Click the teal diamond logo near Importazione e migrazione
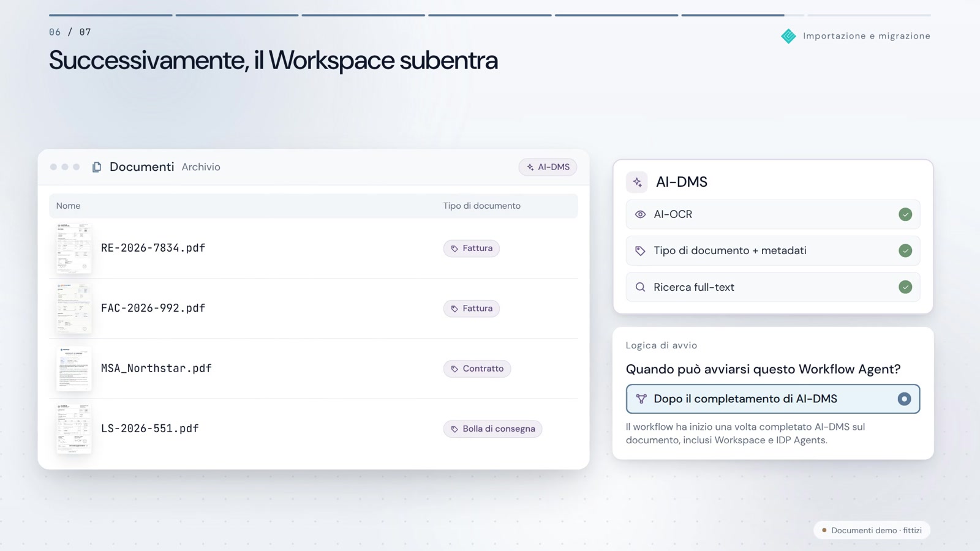The width and height of the screenshot is (980, 551). [x=788, y=36]
